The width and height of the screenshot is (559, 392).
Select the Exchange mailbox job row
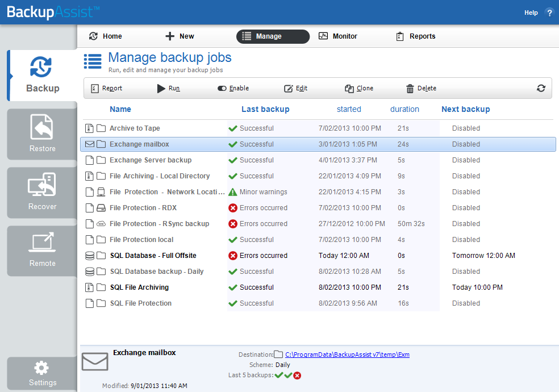pos(318,144)
